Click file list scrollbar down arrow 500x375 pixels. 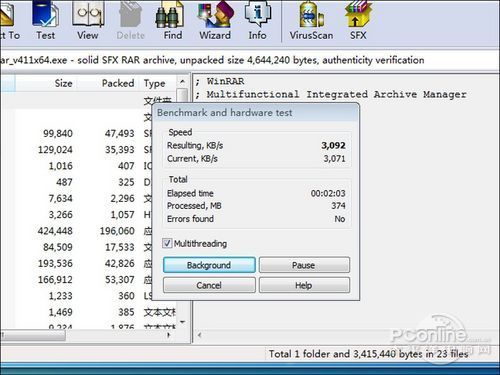(x=182, y=322)
